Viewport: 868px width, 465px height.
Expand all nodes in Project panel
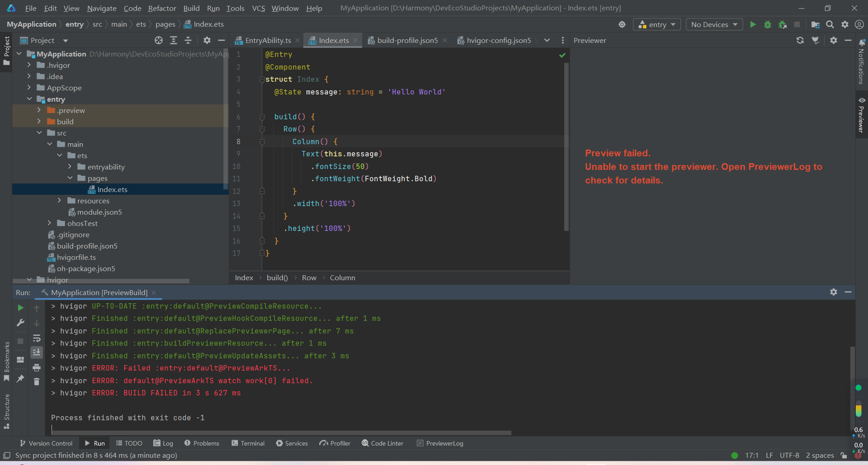(x=174, y=40)
